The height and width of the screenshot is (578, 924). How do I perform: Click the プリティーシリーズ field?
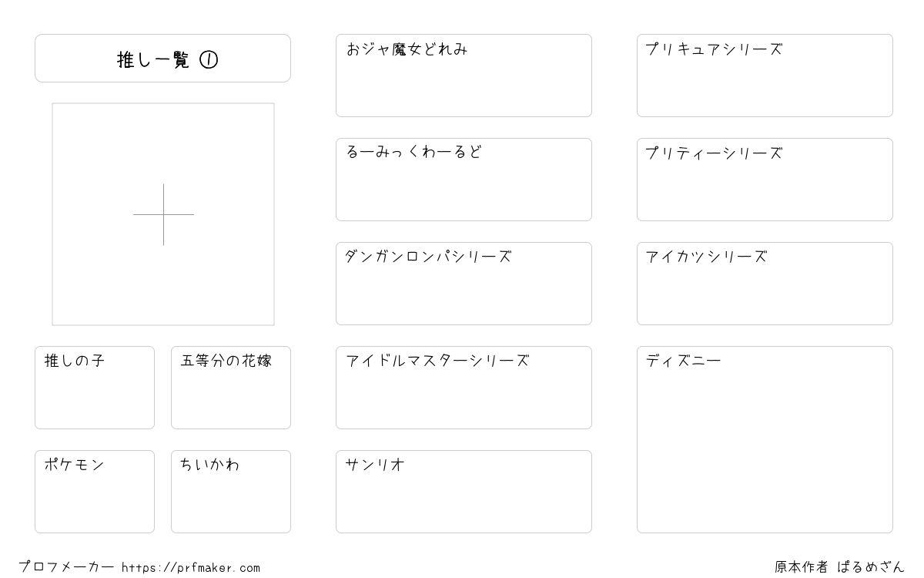pyautogui.click(x=765, y=180)
